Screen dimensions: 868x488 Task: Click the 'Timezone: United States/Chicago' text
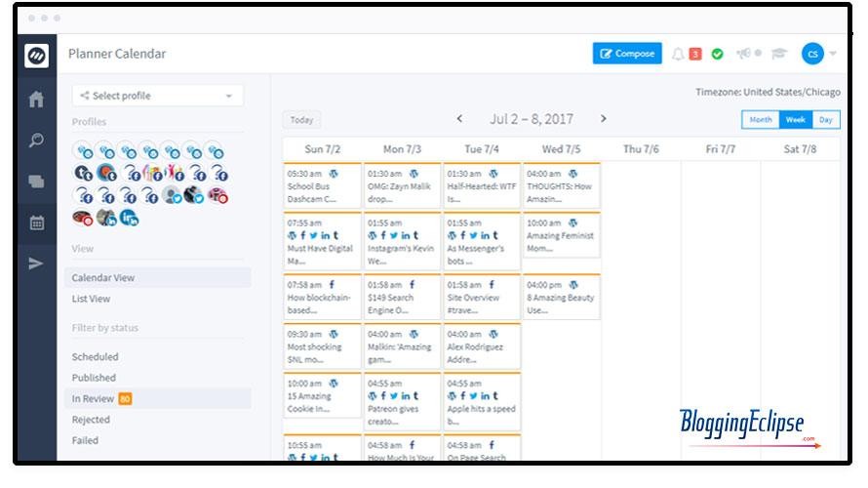pos(768,92)
